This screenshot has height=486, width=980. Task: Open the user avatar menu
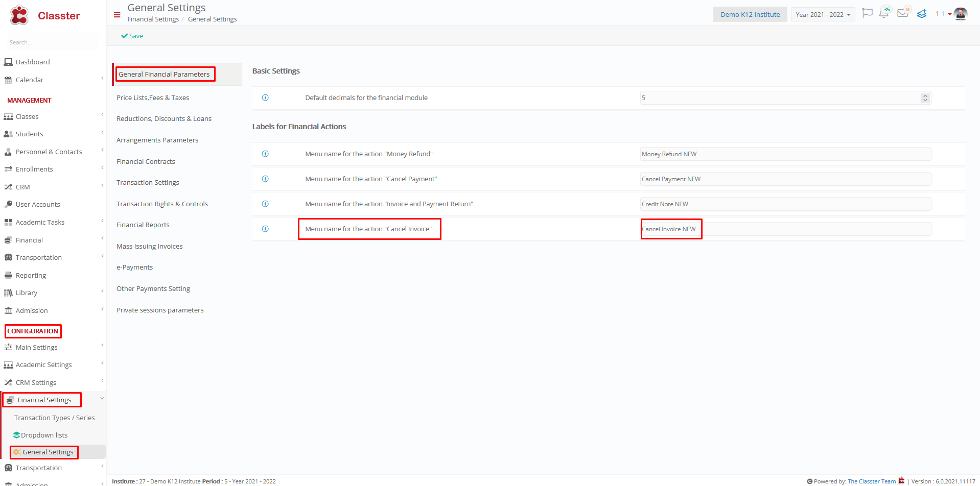pyautogui.click(x=961, y=14)
